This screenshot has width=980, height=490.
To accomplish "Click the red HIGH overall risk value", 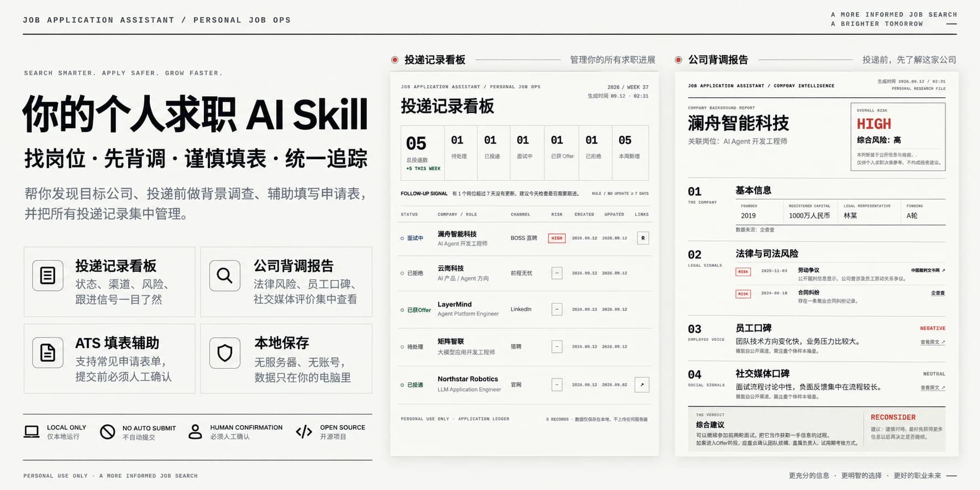I will pyautogui.click(x=874, y=124).
